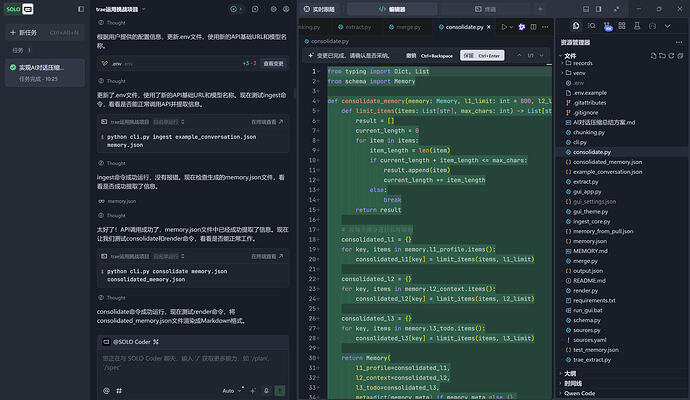690x400 pixels.
Task: Open the run options dropdown arrow
Action: [x=511, y=27]
